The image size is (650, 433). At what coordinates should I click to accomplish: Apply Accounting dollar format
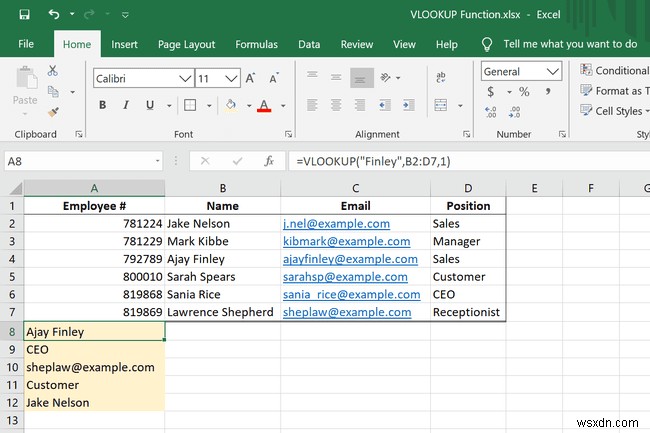tap(490, 92)
